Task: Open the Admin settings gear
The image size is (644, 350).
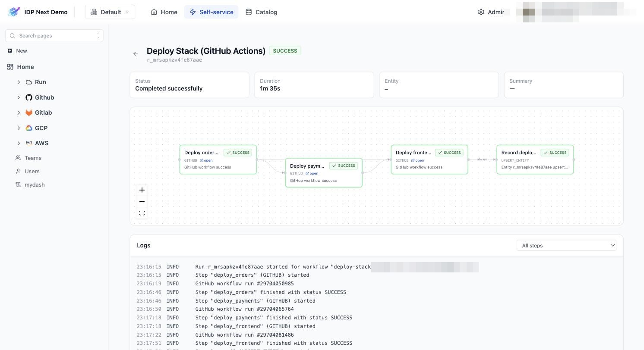Action: (481, 12)
